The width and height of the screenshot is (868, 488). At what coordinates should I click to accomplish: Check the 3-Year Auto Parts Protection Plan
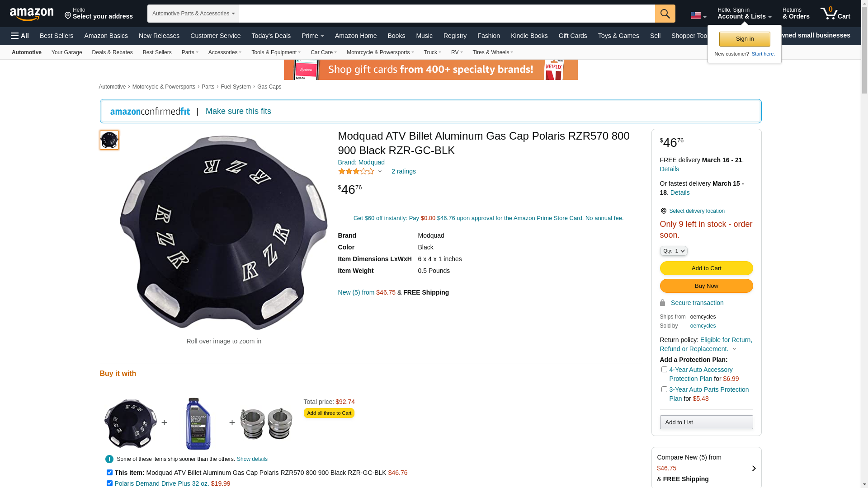[x=664, y=389]
